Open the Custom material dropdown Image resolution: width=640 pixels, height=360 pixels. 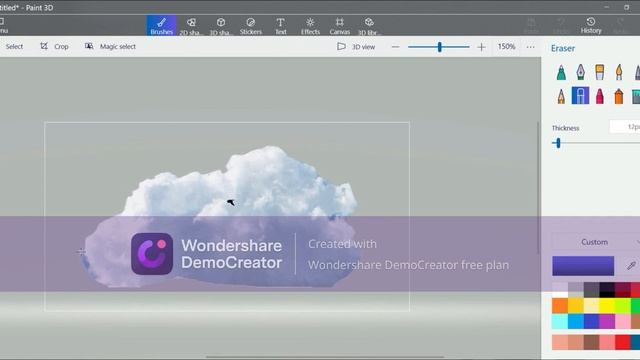pyautogui.click(x=596, y=242)
